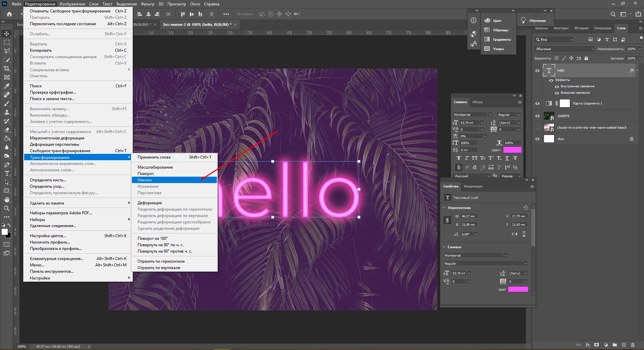Choose Наклон from the transform submenu
This screenshot has height=350, width=644.
(145, 180)
